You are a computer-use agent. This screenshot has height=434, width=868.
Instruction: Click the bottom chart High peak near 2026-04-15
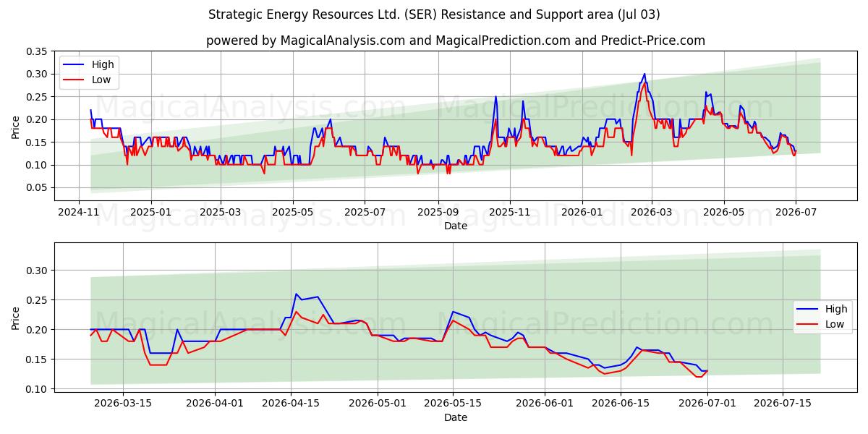click(x=296, y=294)
